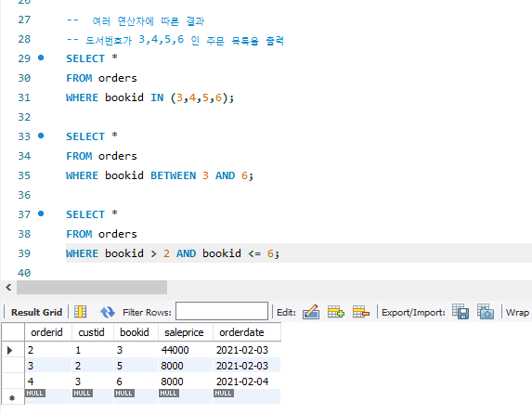Focus the Filter Rows input field
This screenshot has width=532, height=414.
(222, 311)
